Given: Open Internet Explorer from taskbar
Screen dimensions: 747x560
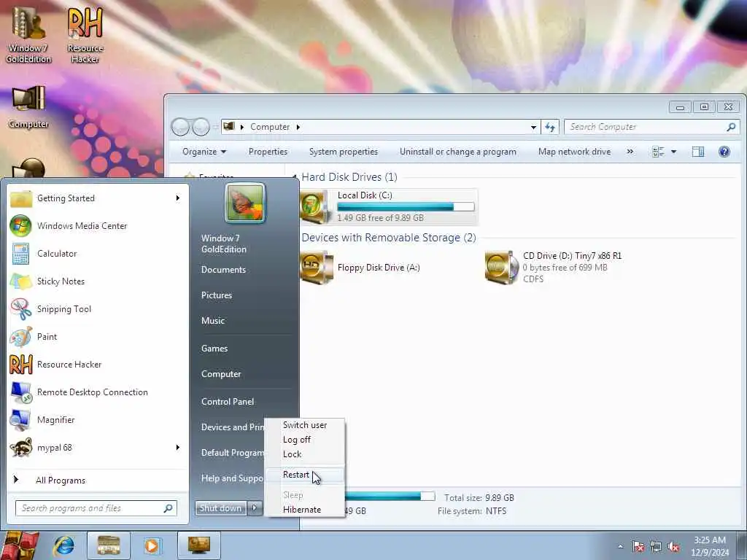Looking at the screenshot, I should 64,545.
